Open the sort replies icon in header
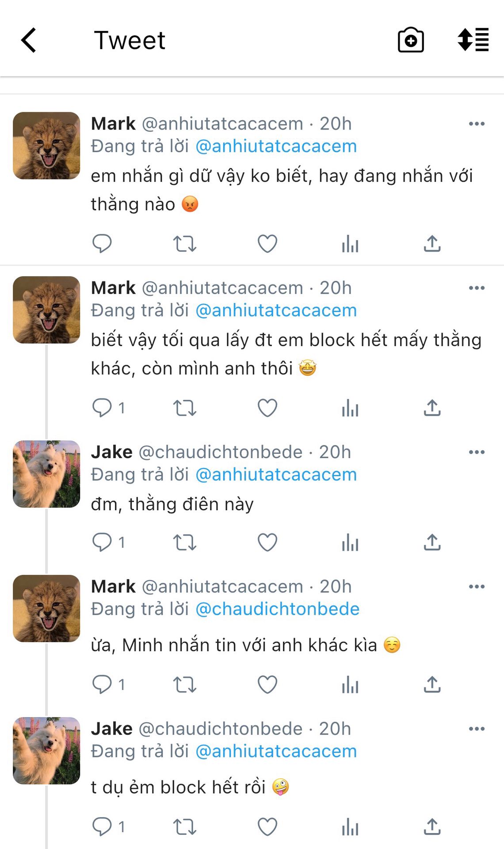Viewport: 504px width, 849px height. click(473, 40)
